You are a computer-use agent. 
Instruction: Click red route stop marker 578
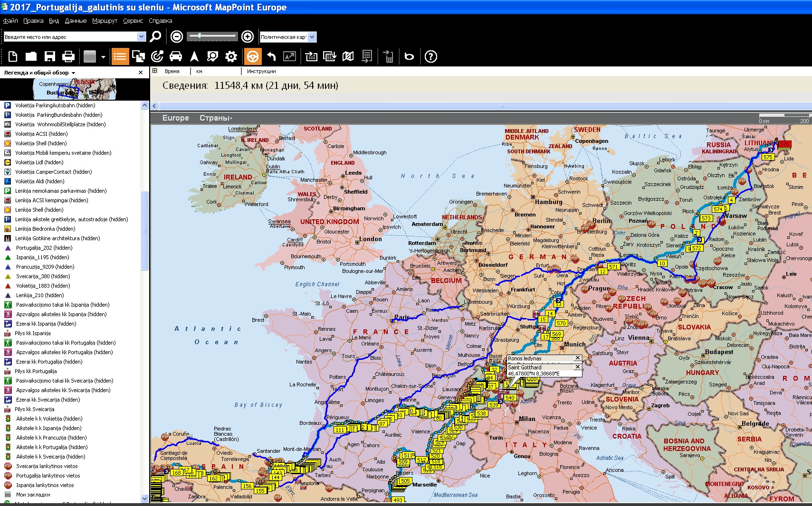784,144
